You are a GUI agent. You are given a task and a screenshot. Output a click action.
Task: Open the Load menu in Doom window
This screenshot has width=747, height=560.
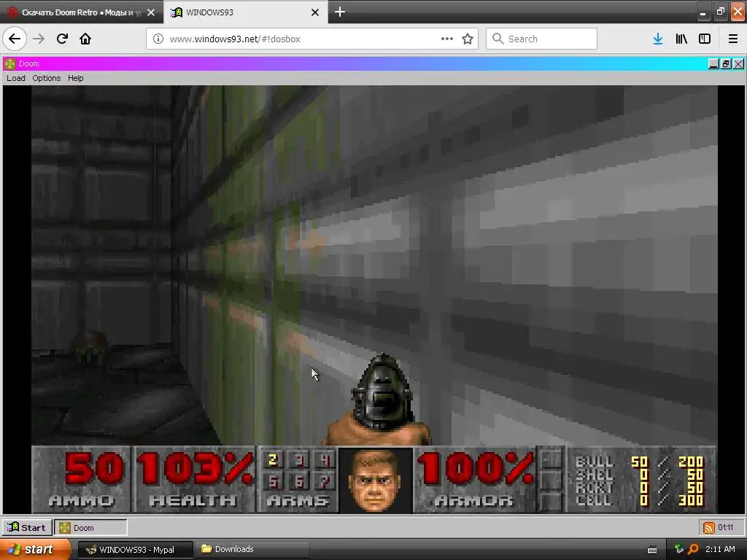pyautogui.click(x=16, y=78)
